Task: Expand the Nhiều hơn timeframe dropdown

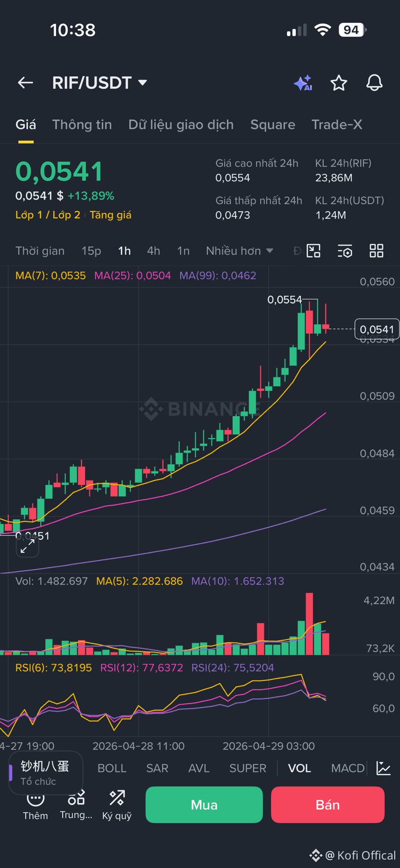Action: (240, 251)
